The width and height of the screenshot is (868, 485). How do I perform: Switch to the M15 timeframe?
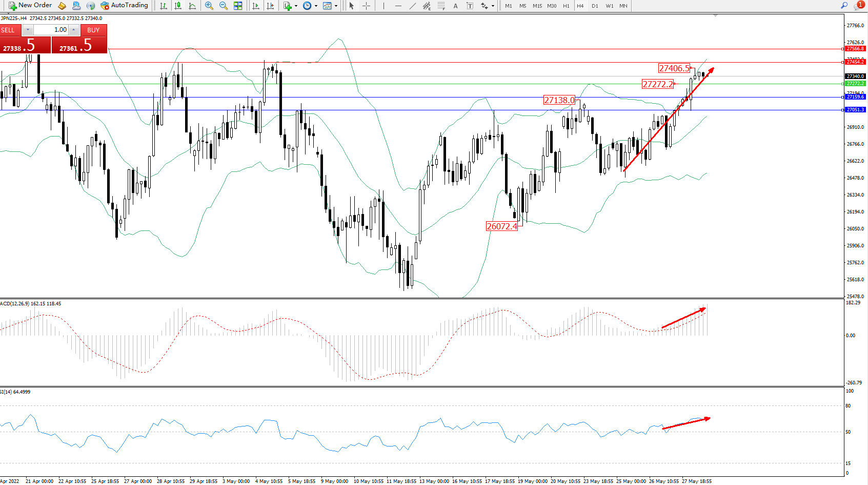(x=537, y=6)
